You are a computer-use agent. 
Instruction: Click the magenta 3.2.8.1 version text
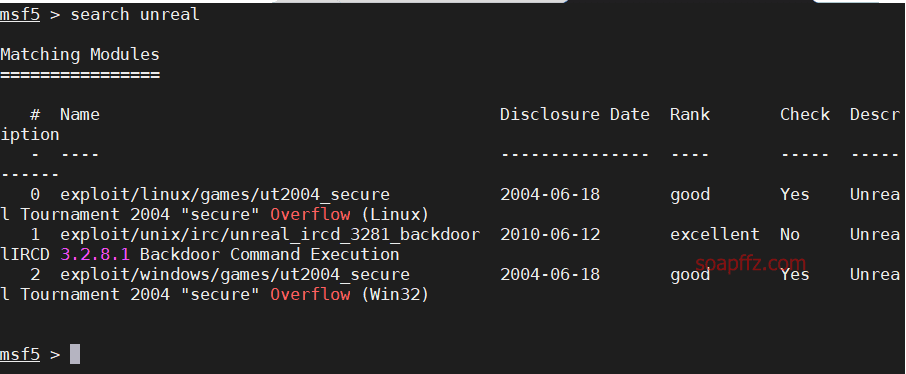[x=95, y=255]
